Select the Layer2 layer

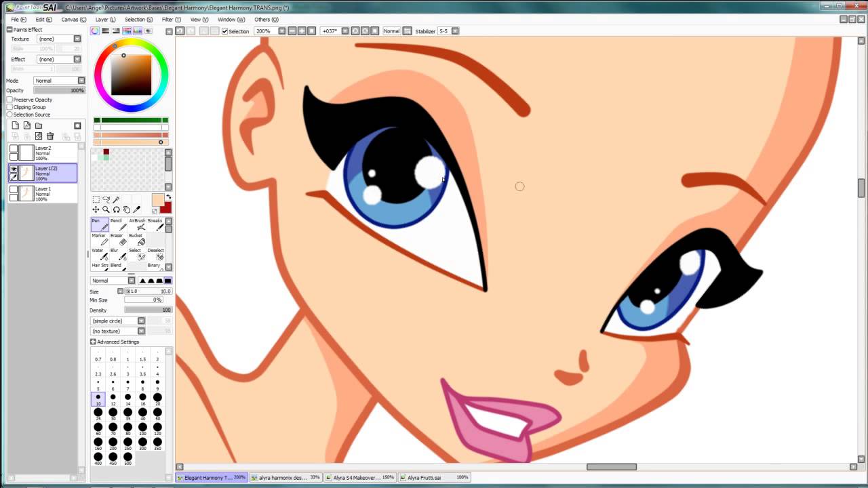(43, 153)
